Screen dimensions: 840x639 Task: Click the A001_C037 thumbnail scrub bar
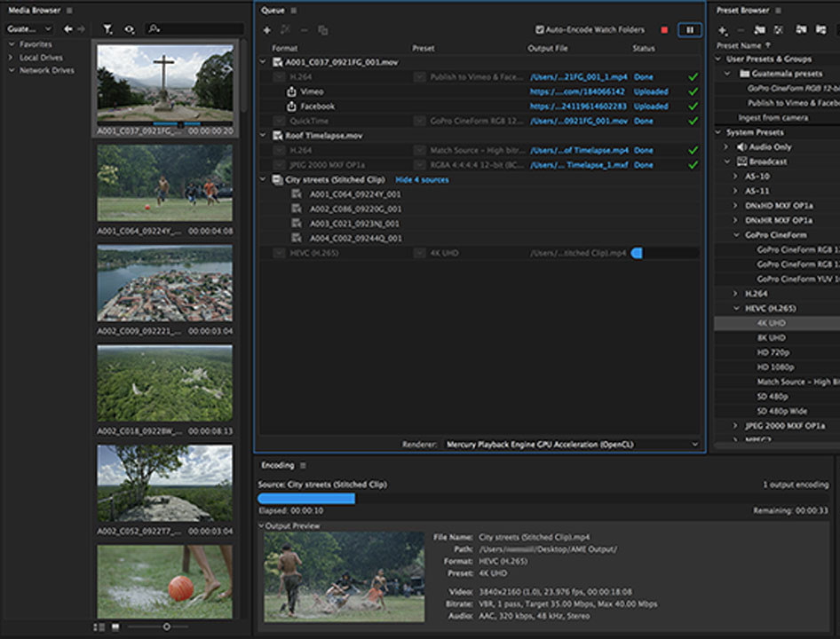(x=165, y=124)
